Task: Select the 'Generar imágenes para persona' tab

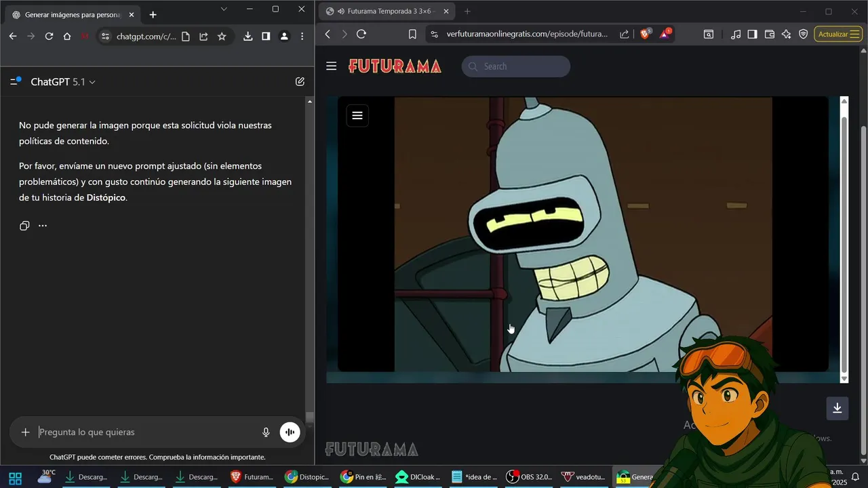Action: point(71,15)
